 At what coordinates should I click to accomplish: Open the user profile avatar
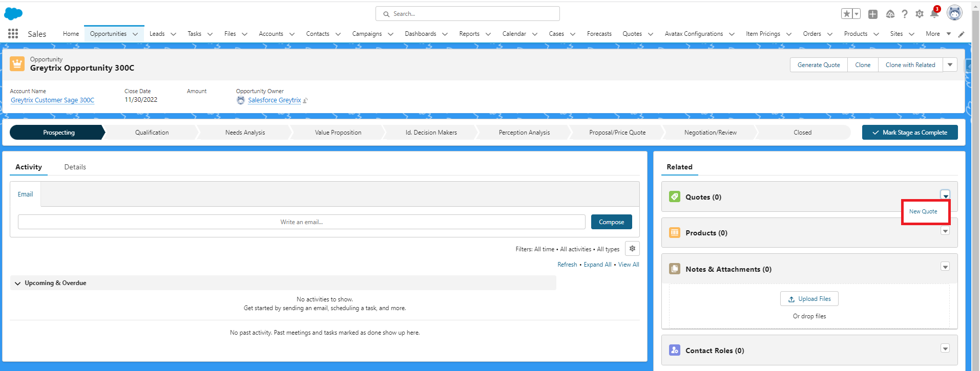(954, 13)
